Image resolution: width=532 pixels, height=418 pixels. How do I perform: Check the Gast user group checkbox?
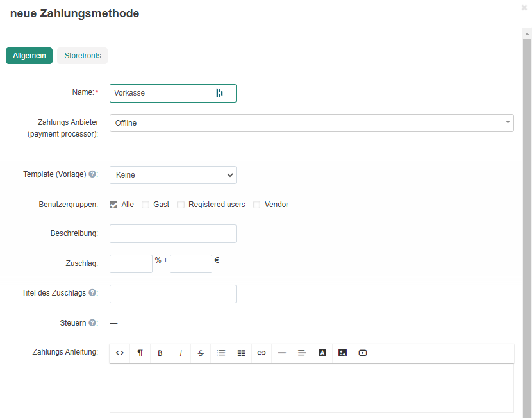pyautogui.click(x=145, y=205)
